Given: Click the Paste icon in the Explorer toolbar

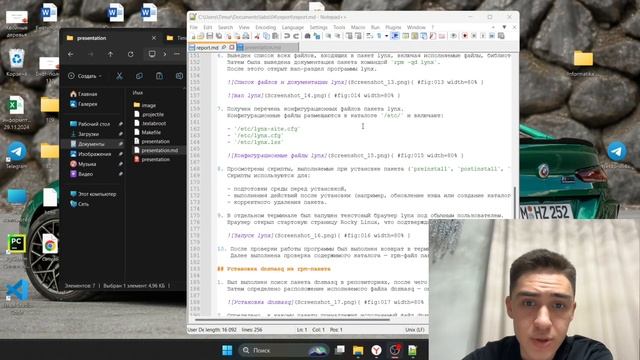Looking at the screenshot, I should 159,76.
